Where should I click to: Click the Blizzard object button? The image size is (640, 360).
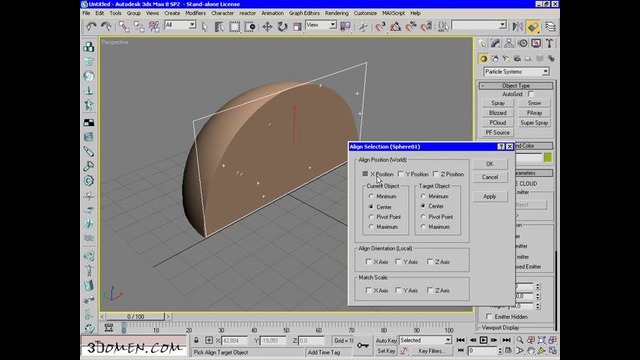tap(498, 113)
